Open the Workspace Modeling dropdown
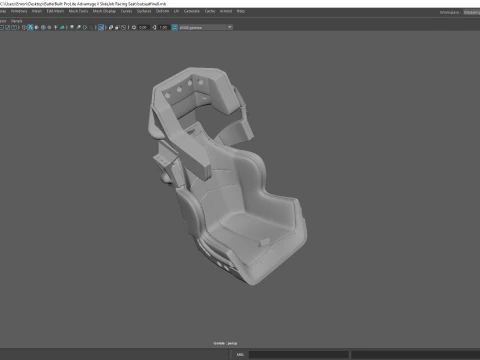Screen dimensions: 480x360 click(x=471, y=12)
